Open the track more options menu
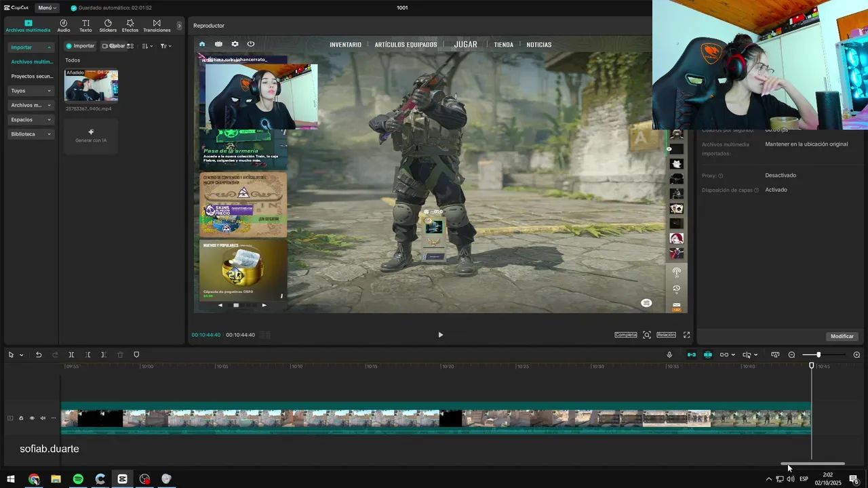Image resolution: width=868 pixels, height=488 pixels. (x=54, y=418)
